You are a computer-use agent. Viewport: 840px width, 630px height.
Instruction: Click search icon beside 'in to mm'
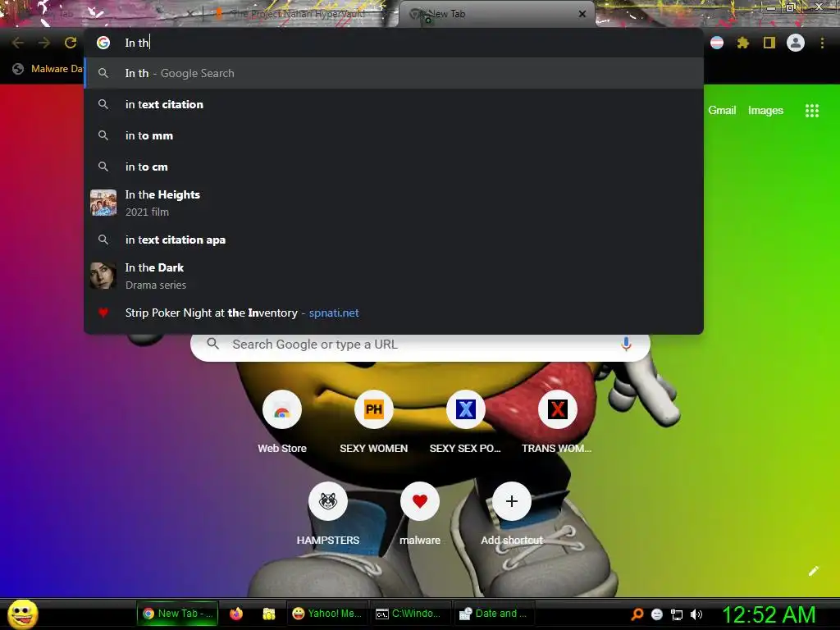coord(103,135)
